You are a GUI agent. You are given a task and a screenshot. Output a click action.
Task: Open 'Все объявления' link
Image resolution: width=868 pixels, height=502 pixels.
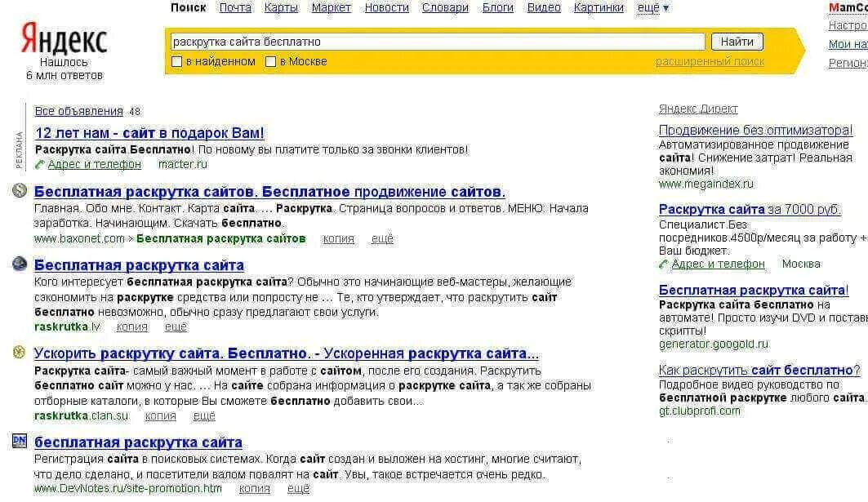[78, 111]
